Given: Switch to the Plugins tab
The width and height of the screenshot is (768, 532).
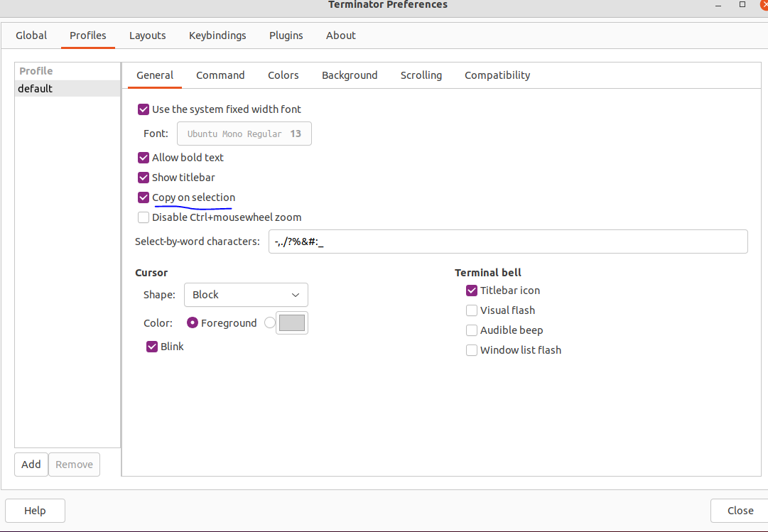Looking at the screenshot, I should point(286,36).
